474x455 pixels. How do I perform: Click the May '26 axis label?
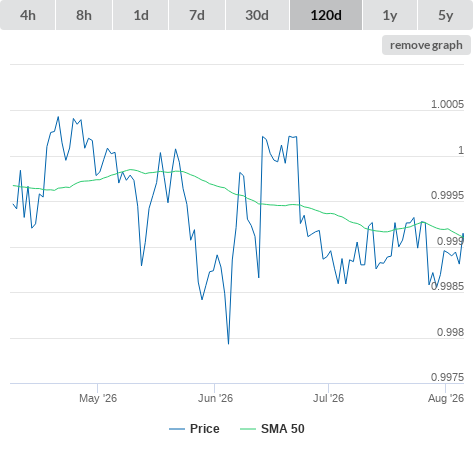click(98, 398)
